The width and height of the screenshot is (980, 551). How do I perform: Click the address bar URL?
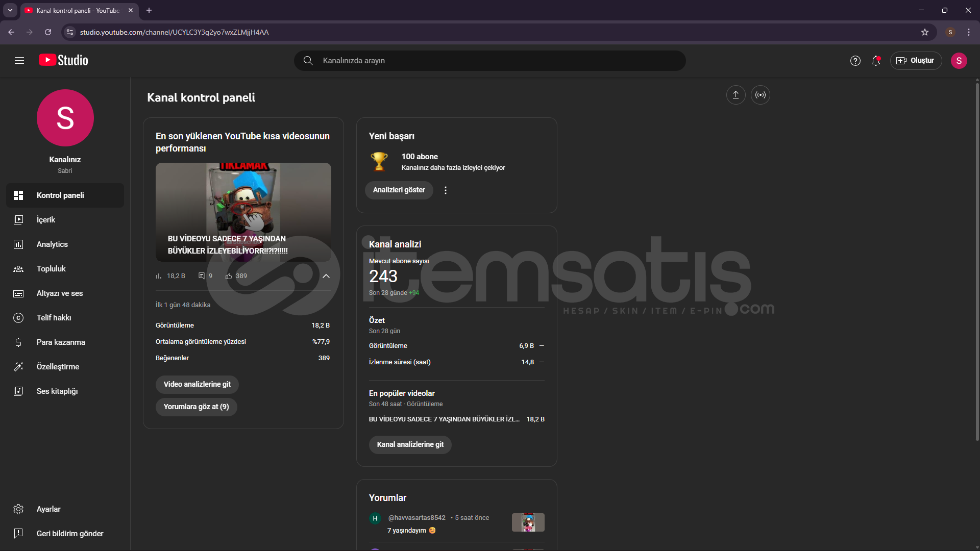click(x=174, y=32)
